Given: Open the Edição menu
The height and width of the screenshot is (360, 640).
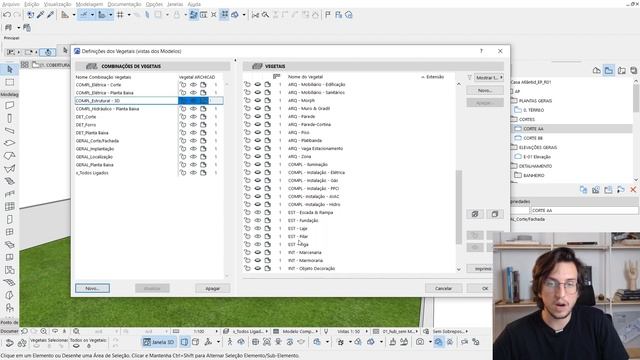Looking at the screenshot, I should point(31,4).
